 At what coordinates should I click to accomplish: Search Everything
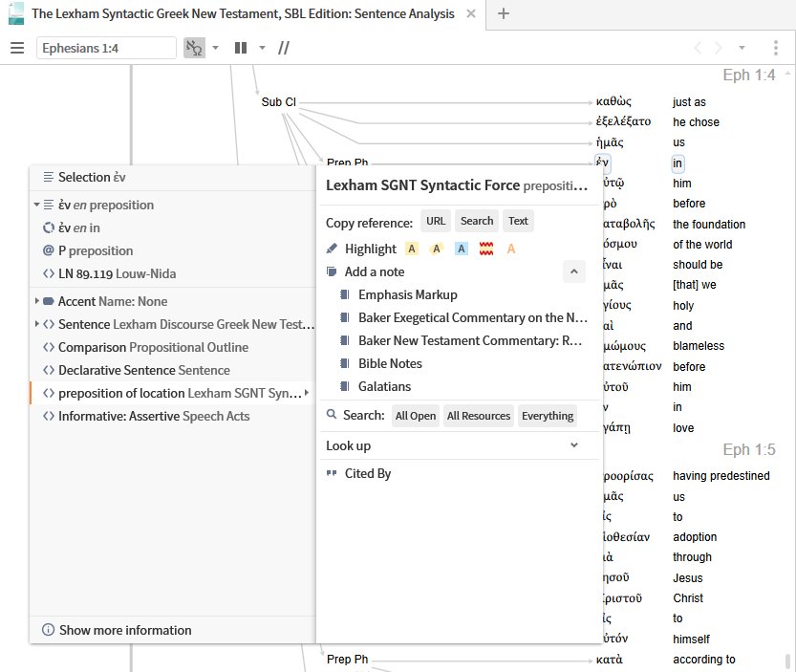(x=548, y=416)
